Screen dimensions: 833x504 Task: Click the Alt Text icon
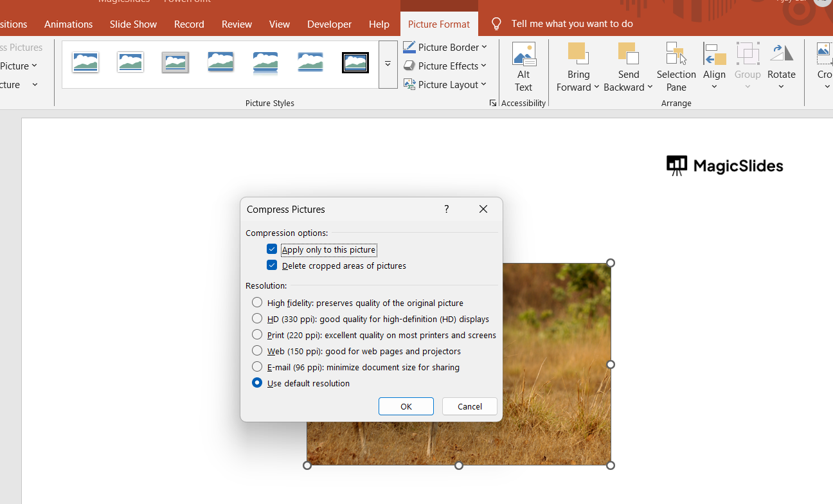click(x=523, y=55)
